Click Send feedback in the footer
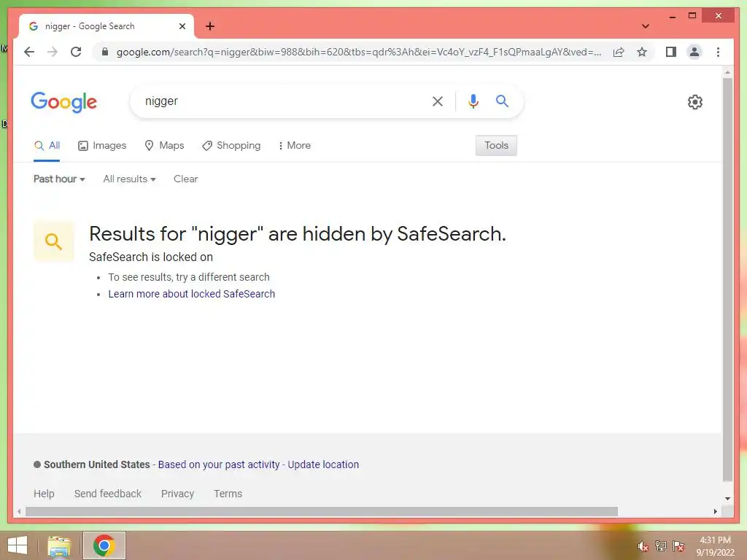 coord(108,494)
